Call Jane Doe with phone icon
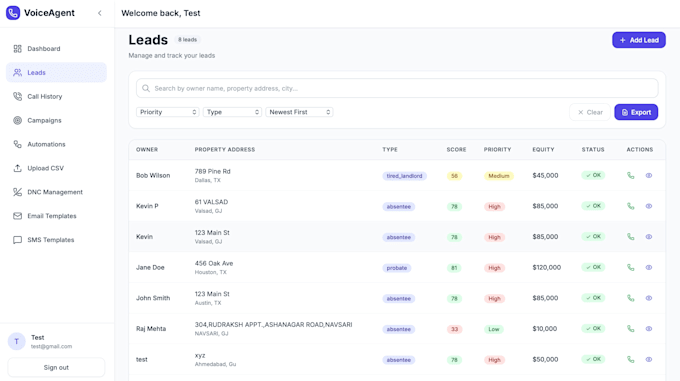Viewport: 680px width, 381px height. click(631, 267)
